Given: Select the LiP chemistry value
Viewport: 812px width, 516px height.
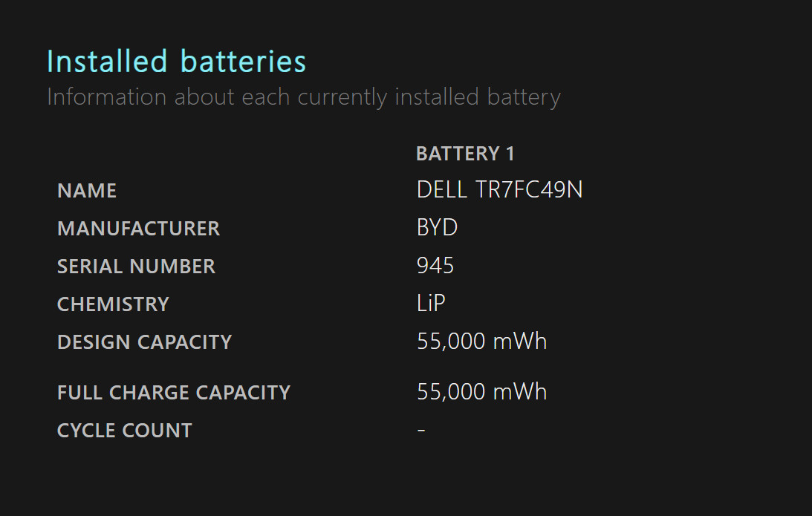Looking at the screenshot, I should click(x=431, y=303).
